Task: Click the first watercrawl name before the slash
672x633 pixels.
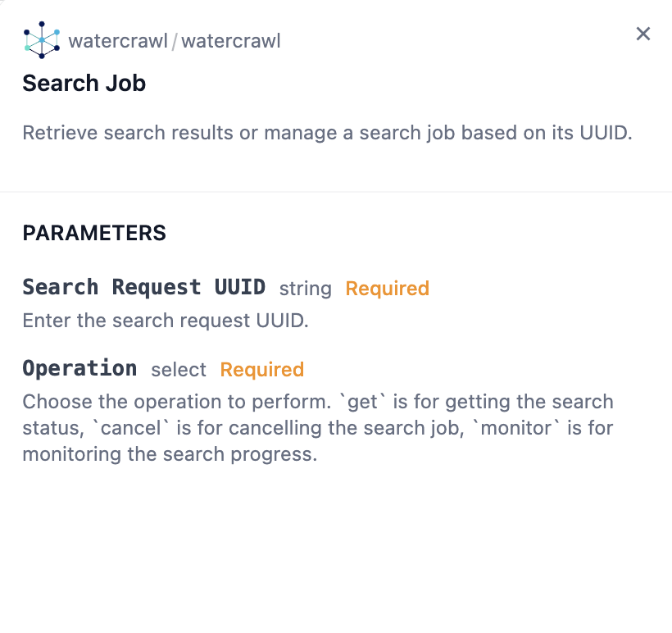Action: click(x=118, y=40)
